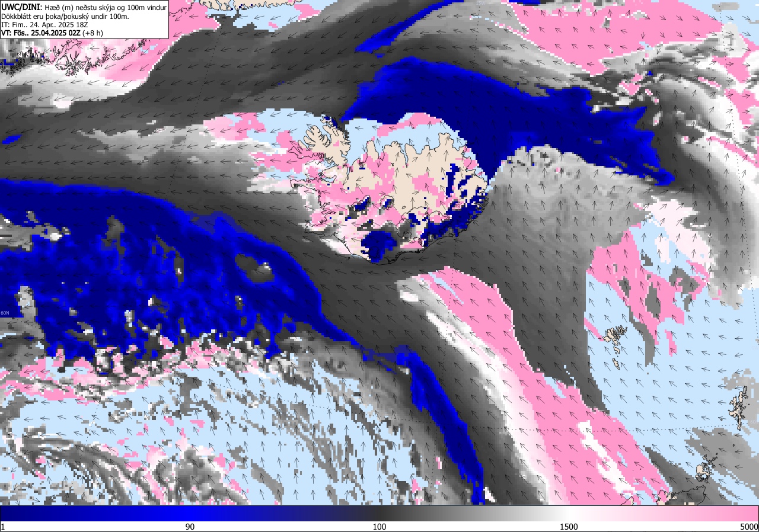Click the '5000' label on the color scale
Image resolution: width=759 pixels, height=532 pixels.
(x=748, y=527)
